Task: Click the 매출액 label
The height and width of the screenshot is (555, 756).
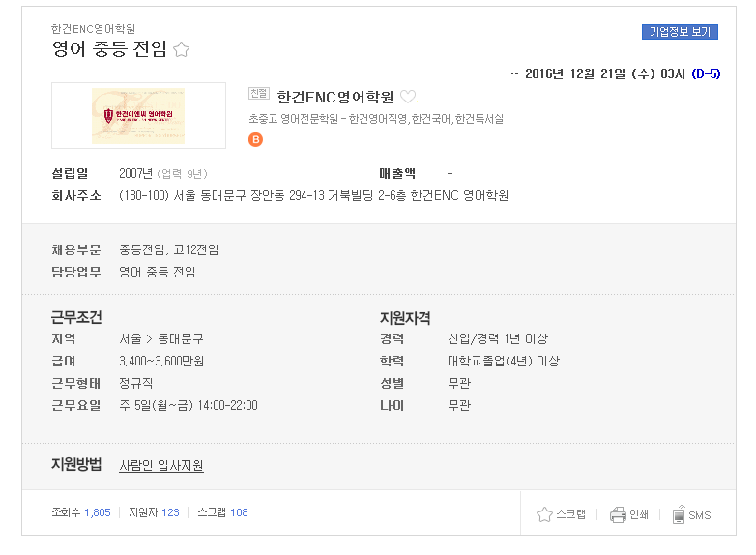Action: tap(397, 174)
